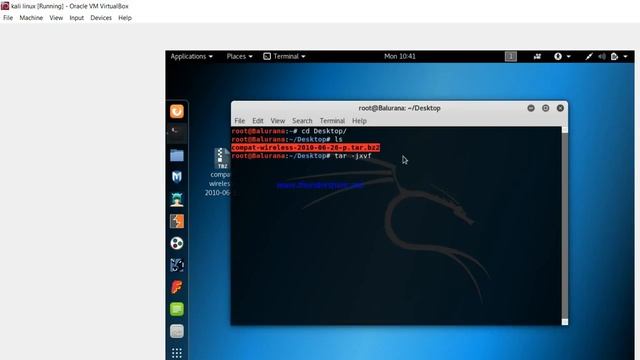Open terminal Search menu
This screenshot has height=360, width=640.
point(302,121)
